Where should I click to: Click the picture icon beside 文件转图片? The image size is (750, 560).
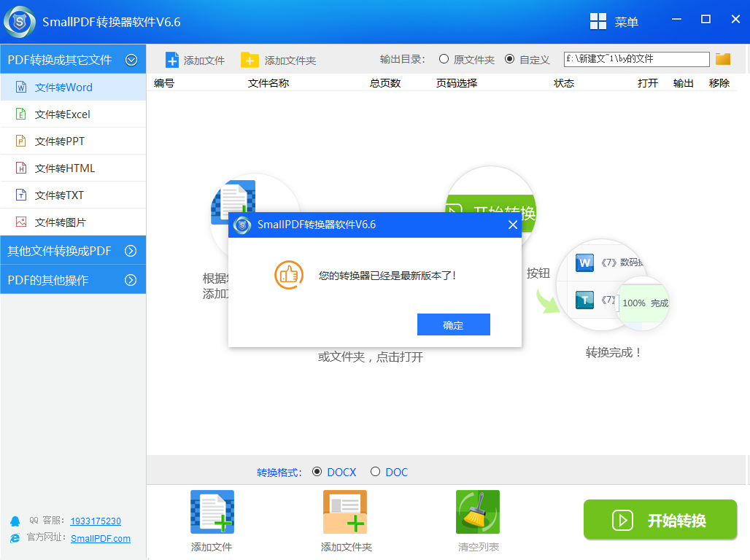(x=21, y=222)
